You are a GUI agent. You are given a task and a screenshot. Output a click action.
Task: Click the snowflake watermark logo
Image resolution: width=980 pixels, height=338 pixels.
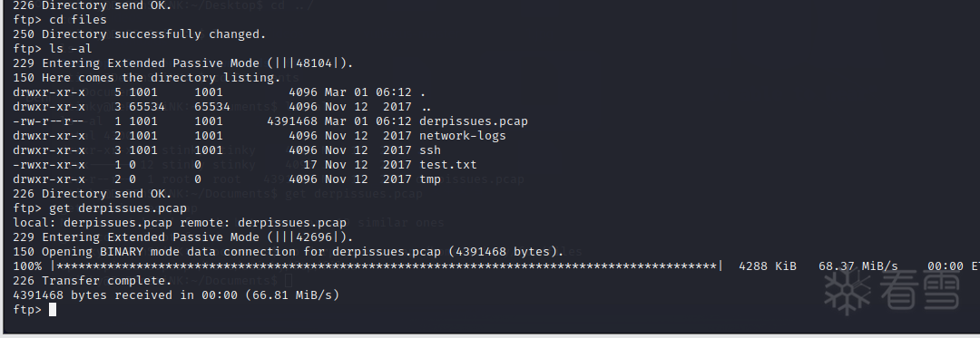(848, 292)
